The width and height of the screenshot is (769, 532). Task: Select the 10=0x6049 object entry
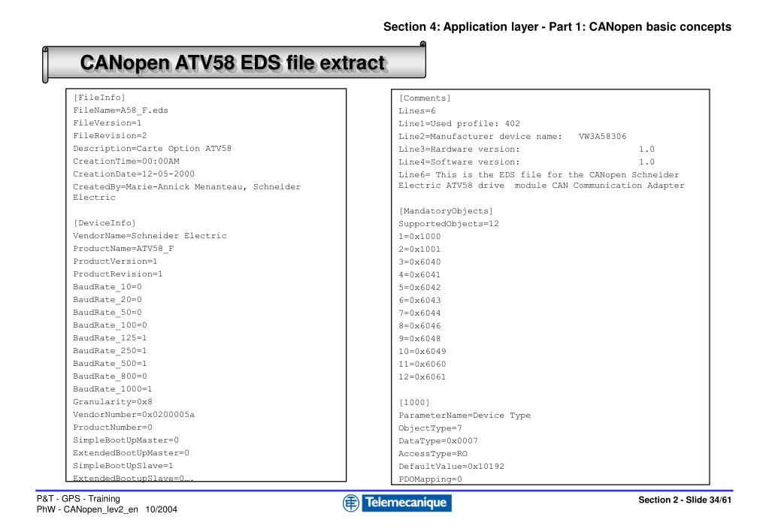(422, 351)
